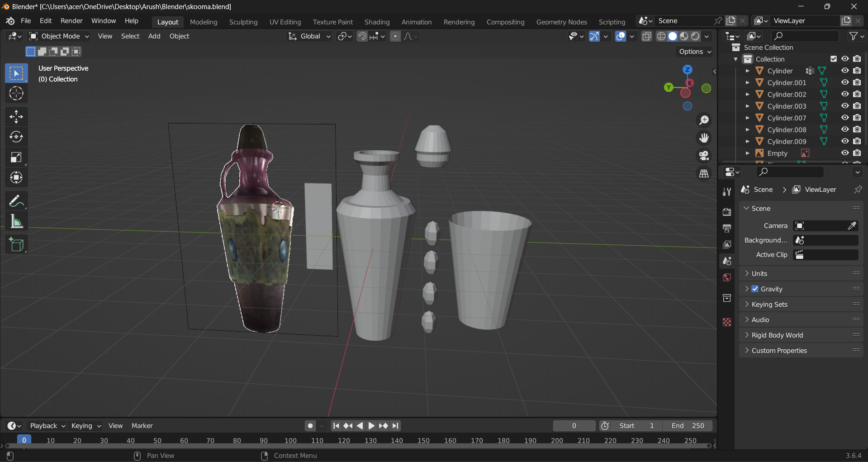868x462 pixels.
Task: Toggle camera view icon in viewport
Action: 704,156
